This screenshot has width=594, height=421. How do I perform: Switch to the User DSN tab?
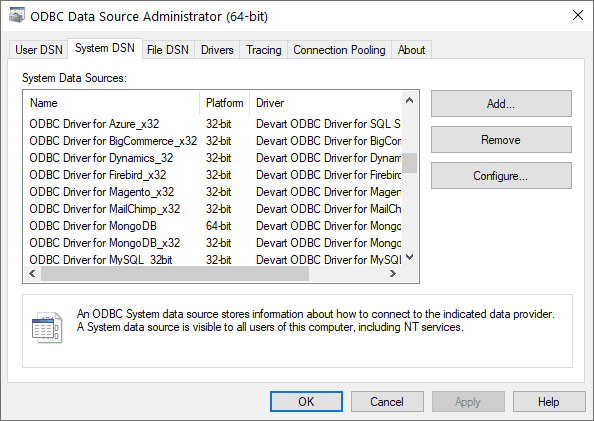[x=39, y=50]
